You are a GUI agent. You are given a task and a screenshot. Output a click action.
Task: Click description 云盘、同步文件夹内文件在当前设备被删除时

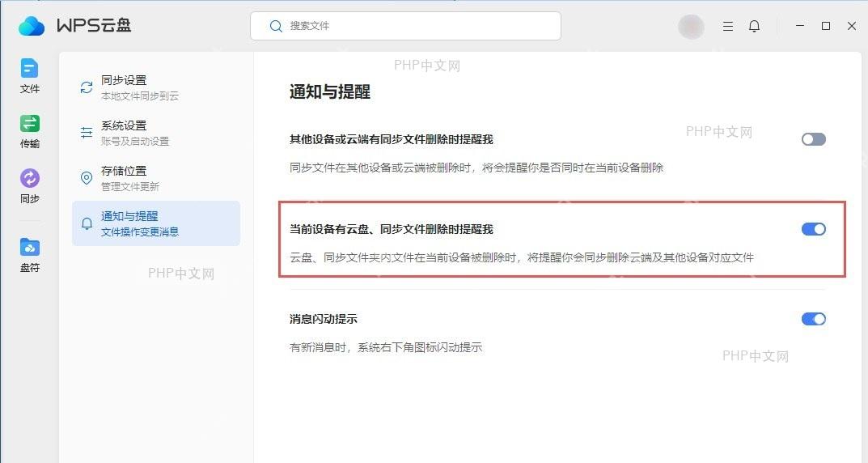point(522,257)
